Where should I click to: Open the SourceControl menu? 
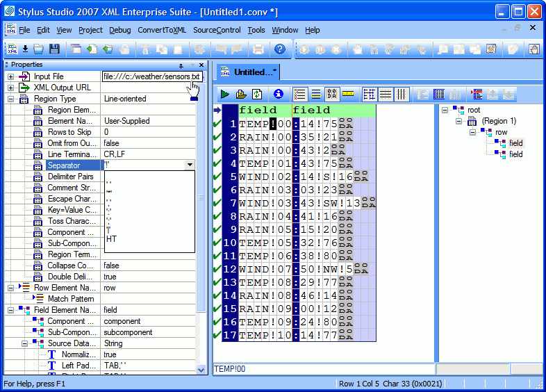tap(217, 31)
